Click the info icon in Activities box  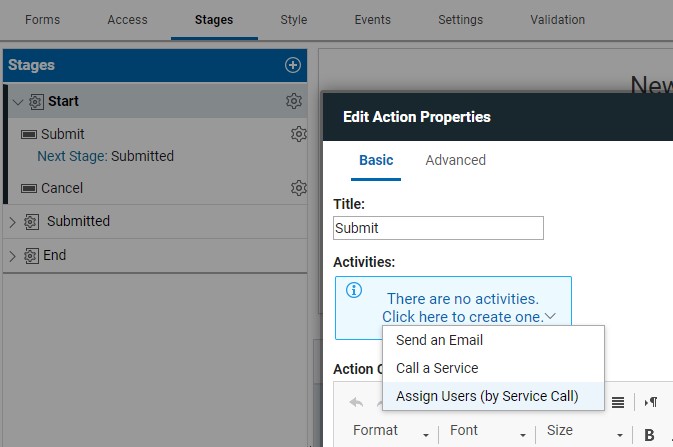354,290
